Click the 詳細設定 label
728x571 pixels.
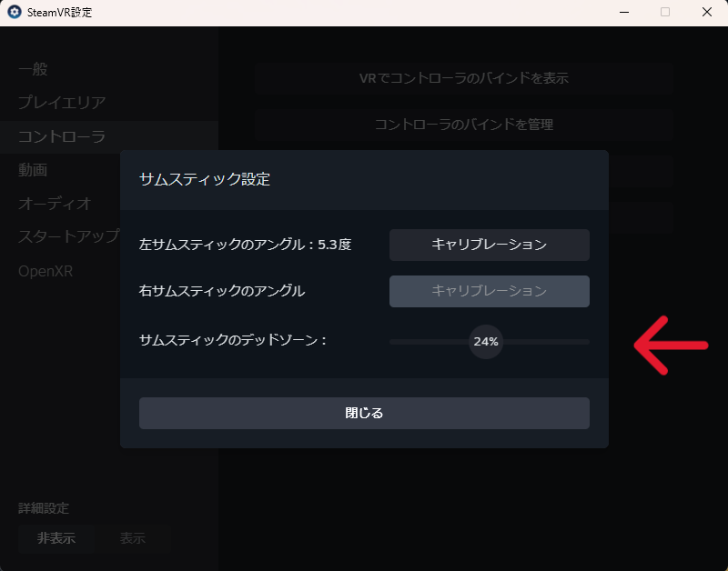click(44, 508)
